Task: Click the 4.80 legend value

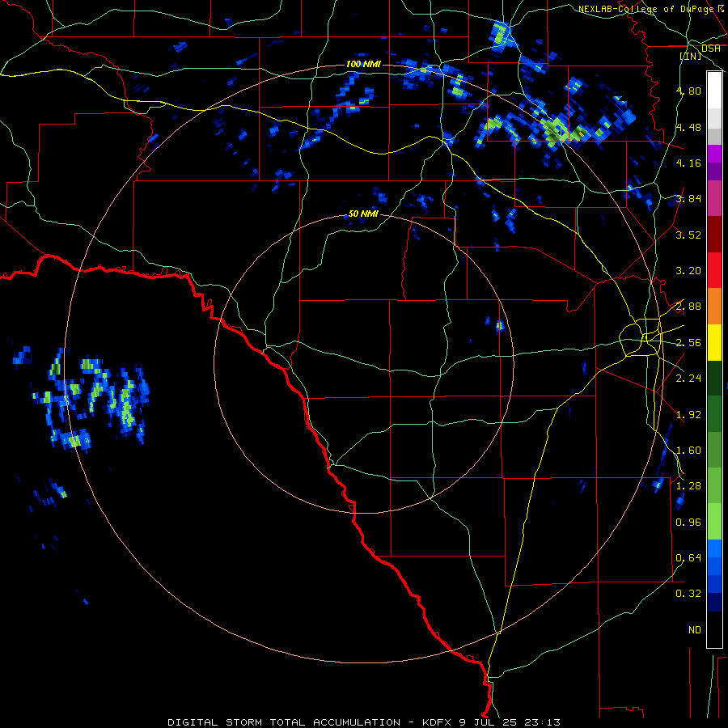Action: (x=688, y=91)
